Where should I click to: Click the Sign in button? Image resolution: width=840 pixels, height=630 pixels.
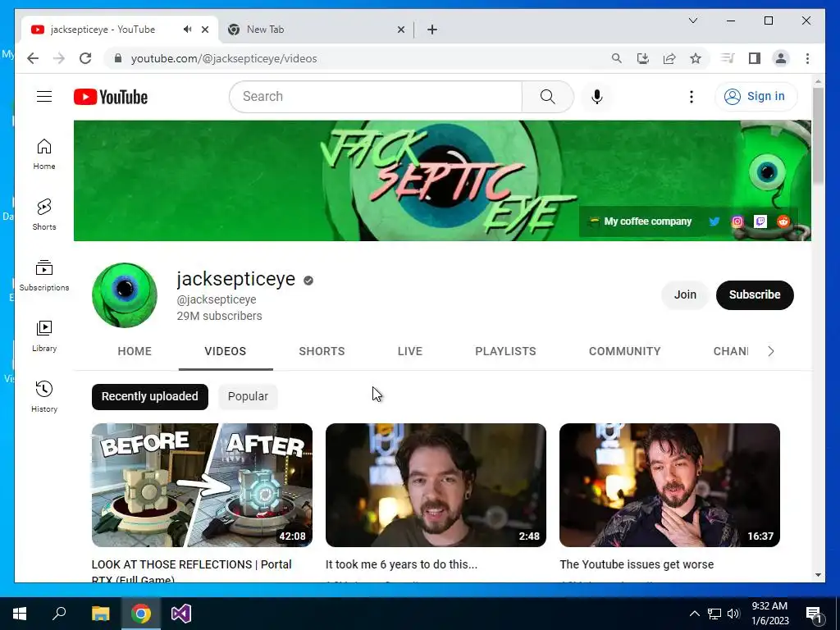[756, 97]
